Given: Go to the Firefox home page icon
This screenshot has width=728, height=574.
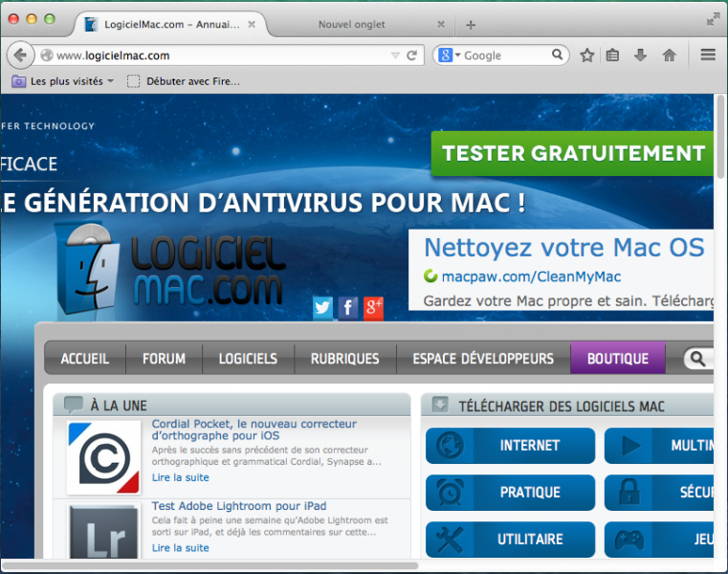Looking at the screenshot, I should [669, 55].
